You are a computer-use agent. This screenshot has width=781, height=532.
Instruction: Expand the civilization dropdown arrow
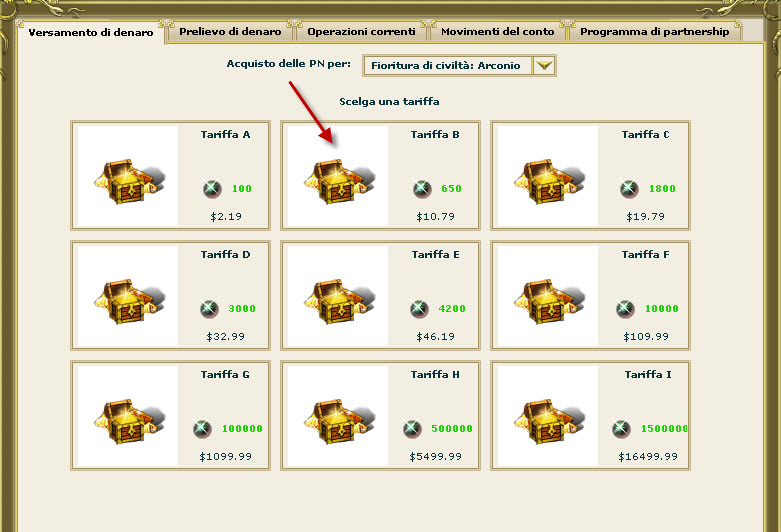click(544, 65)
